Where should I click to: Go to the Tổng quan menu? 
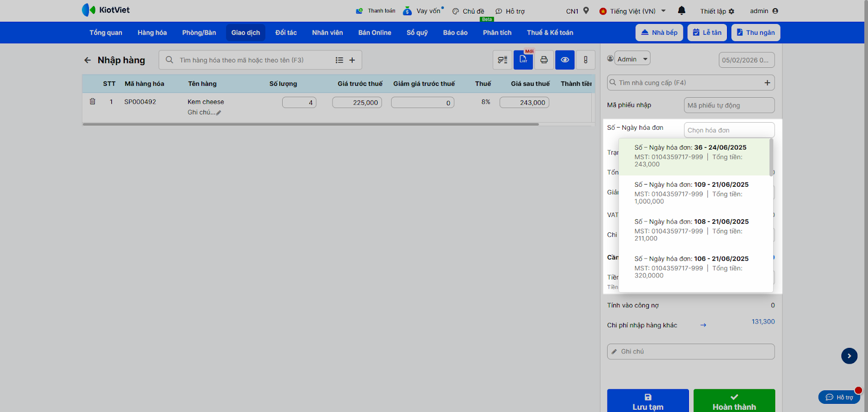click(x=106, y=33)
